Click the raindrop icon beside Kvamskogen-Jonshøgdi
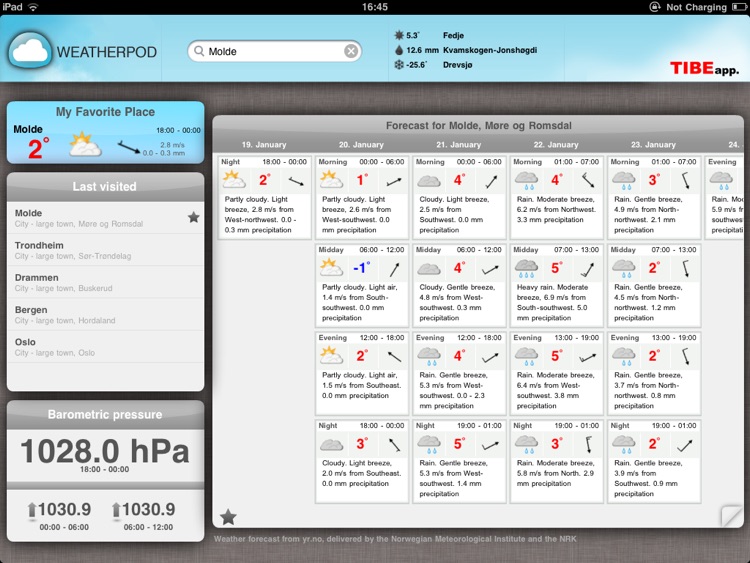Image resolution: width=750 pixels, height=563 pixels. tap(399, 49)
